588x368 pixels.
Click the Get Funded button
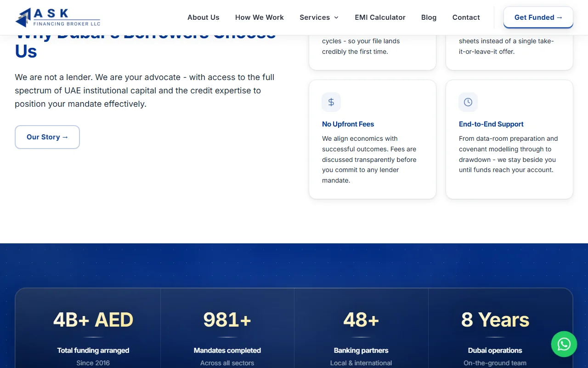coord(538,17)
